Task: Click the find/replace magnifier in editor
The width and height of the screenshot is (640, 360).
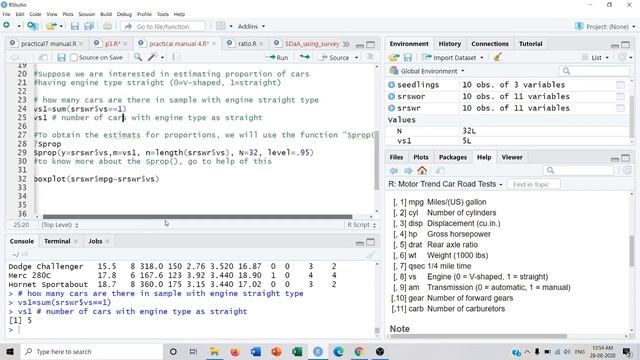Action: [x=138, y=57]
